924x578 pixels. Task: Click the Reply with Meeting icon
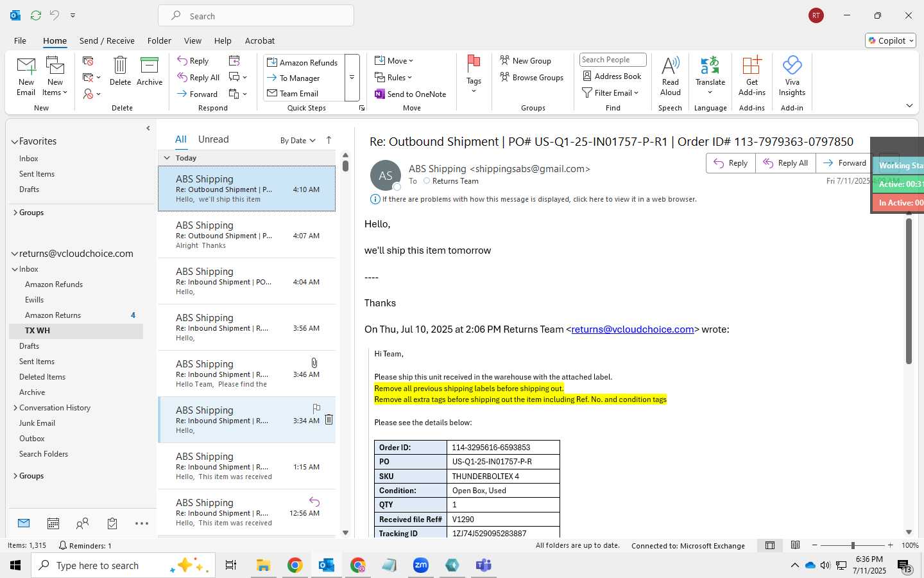pyautogui.click(x=234, y=60)
